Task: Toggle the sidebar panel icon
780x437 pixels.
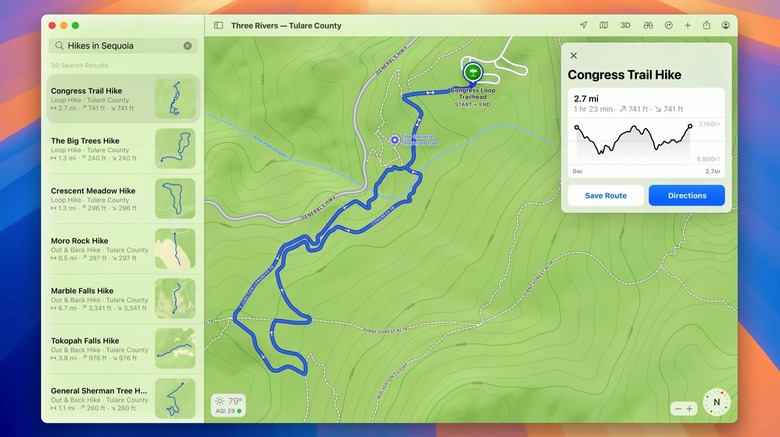Action: (x=218, y=25)
